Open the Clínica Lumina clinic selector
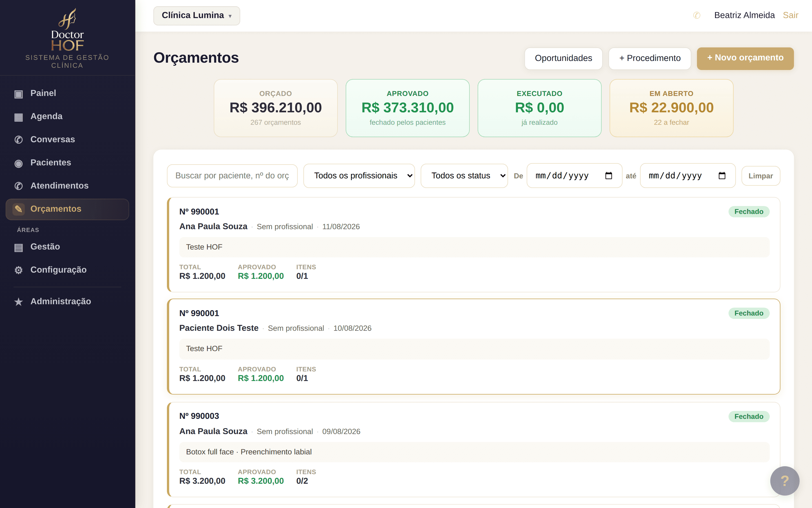The width and height of the screenshot is (812, 508). point(197,16)
